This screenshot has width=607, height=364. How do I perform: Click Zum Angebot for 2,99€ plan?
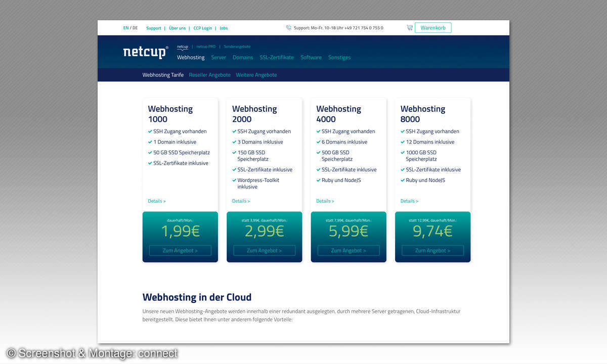pos(264,250)
